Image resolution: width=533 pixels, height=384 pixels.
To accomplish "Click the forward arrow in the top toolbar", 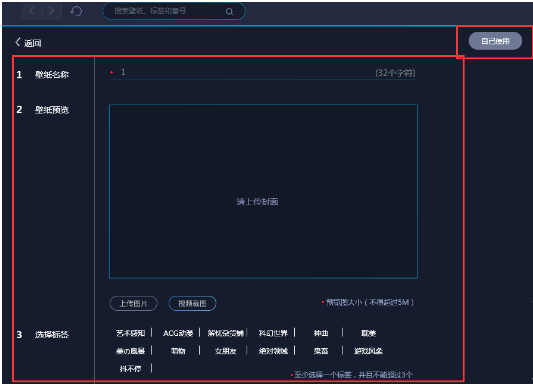I will [x=51, y=11].
